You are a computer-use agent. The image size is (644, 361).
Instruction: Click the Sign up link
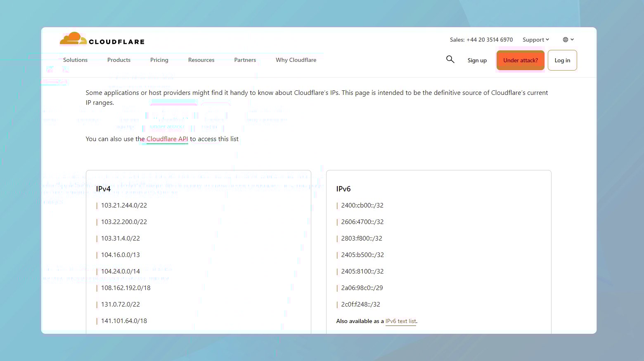(477, 60)
